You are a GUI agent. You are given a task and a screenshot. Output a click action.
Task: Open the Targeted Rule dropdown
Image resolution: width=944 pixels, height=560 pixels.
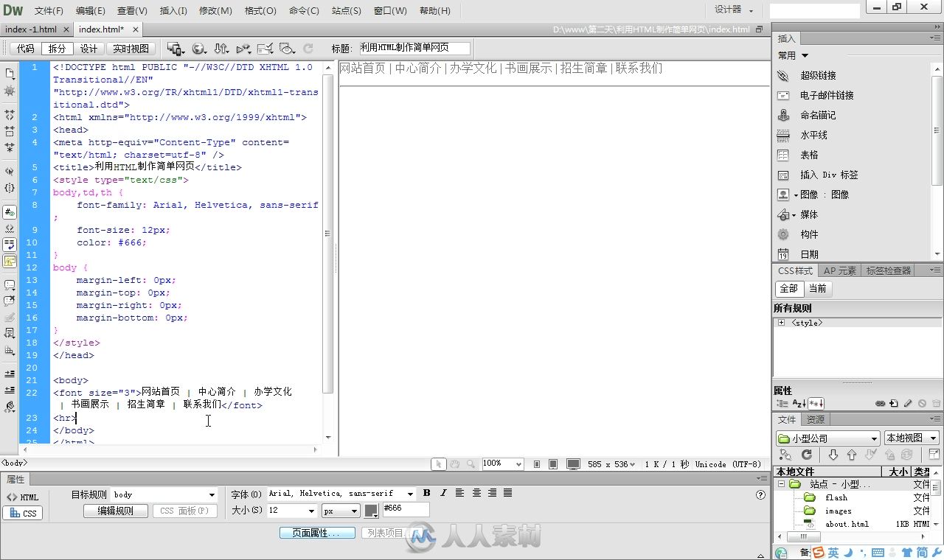pos(212,494)
